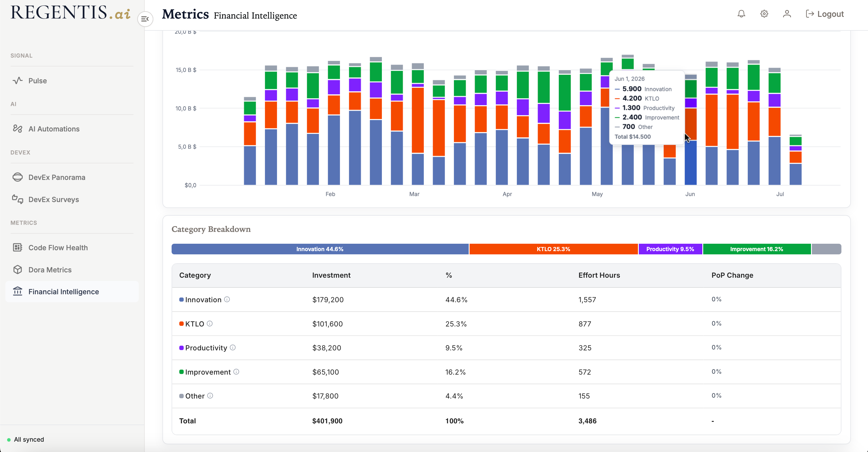Click the $179,200 Innovation investment value

(x=328, y=300)
